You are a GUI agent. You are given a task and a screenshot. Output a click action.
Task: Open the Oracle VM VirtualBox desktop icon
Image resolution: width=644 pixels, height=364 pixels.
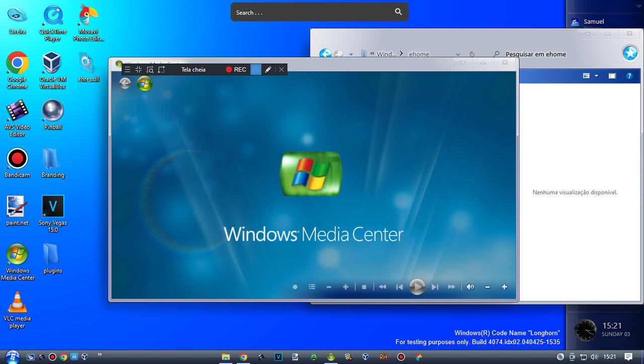(x=52, y=70)
